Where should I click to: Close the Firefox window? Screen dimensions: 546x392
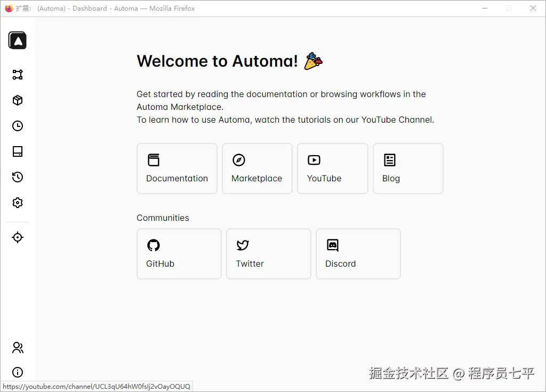point(533,8)
